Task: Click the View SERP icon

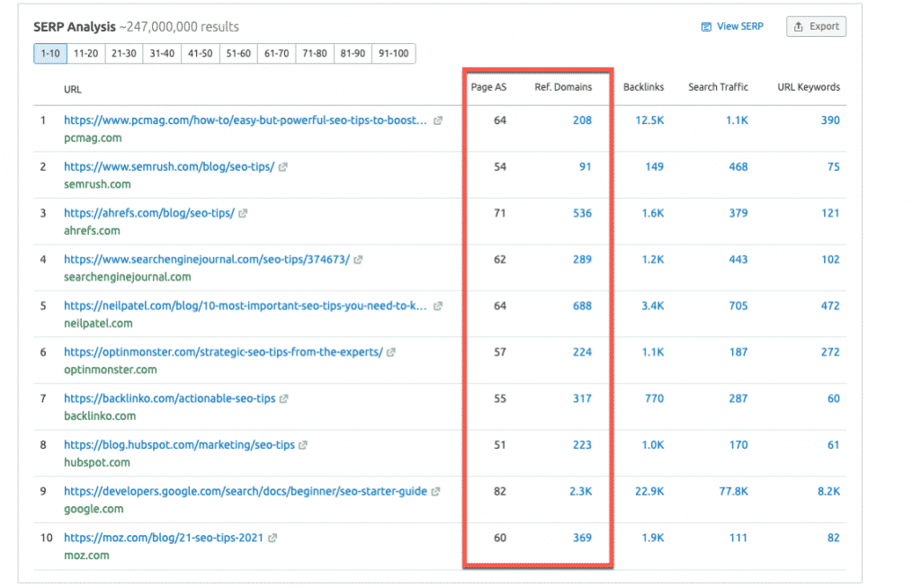Action: coord(706,26)
